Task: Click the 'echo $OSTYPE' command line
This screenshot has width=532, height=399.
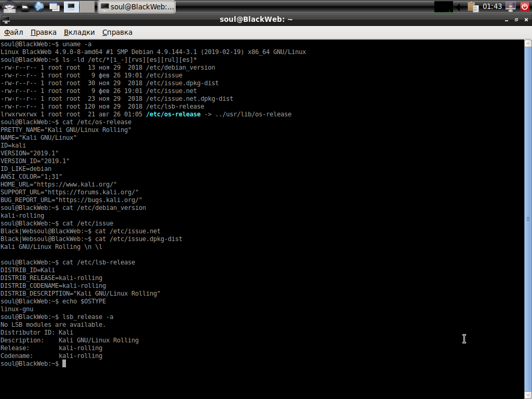Action: click(x=53, y=302)
